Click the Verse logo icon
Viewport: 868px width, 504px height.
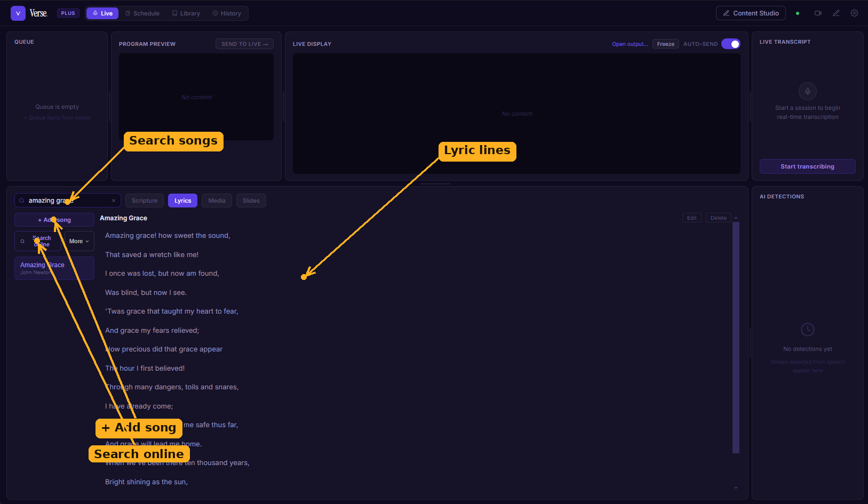pos(18,13)
